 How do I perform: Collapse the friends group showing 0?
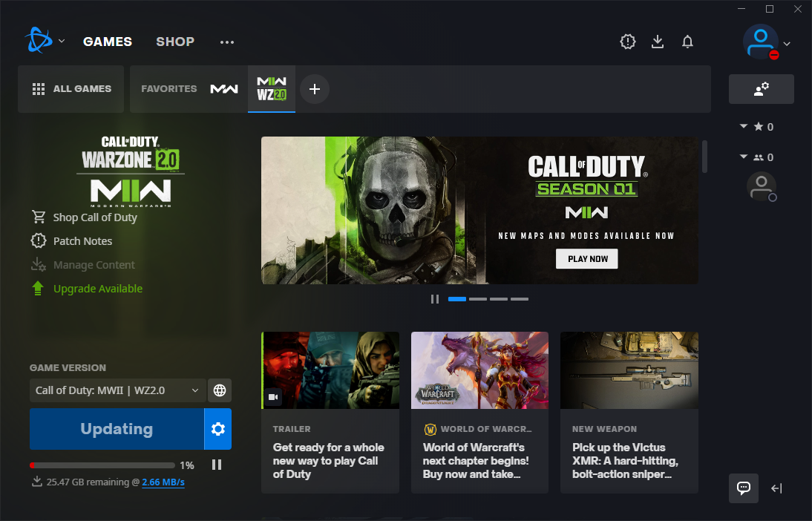[x=744, y=157]
